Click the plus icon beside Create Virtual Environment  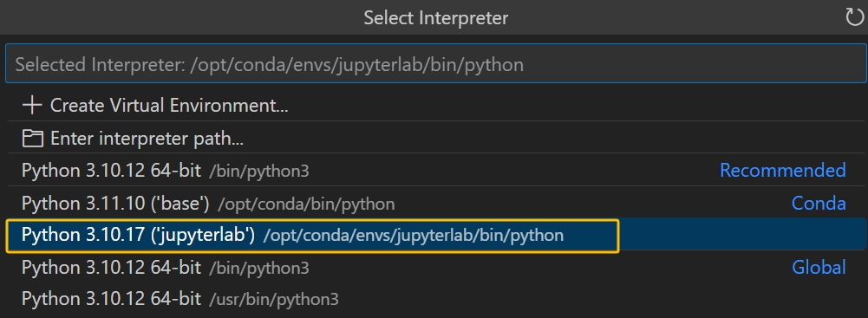click(32, 105)
